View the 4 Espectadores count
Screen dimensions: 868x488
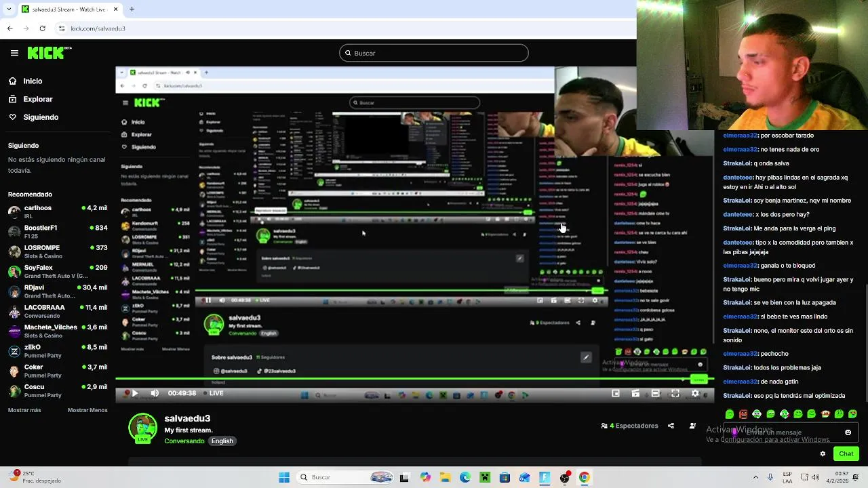tap(630, 426)
